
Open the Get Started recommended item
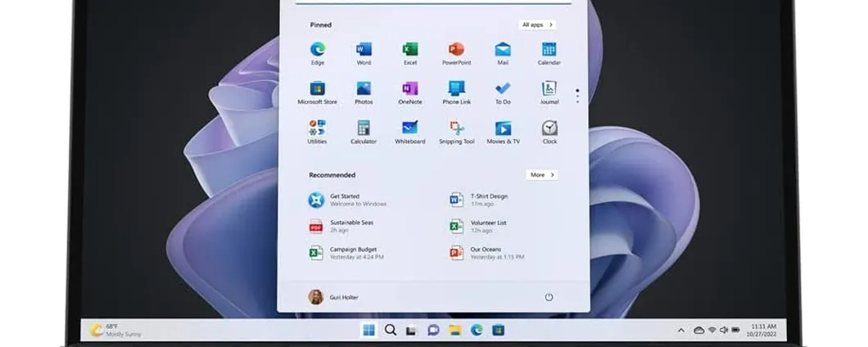(x=347, y=200)
